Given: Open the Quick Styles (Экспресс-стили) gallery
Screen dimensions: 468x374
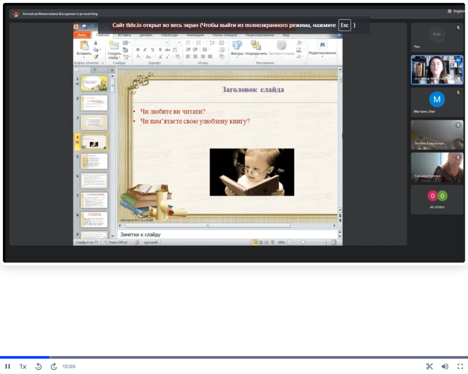Looking at the screenshot, I should coord(282,48).
